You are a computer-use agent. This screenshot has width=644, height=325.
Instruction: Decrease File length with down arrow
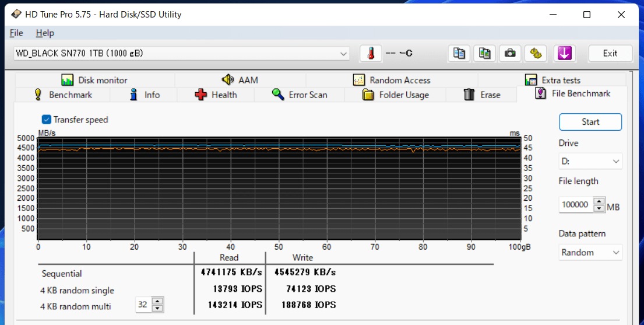coord(599,208)
